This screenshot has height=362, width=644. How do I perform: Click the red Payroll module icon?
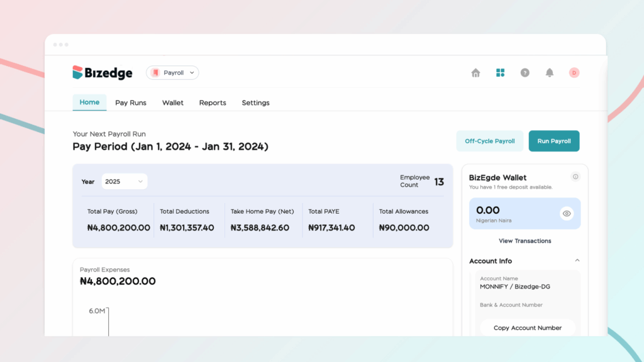(x=155, y=73)
